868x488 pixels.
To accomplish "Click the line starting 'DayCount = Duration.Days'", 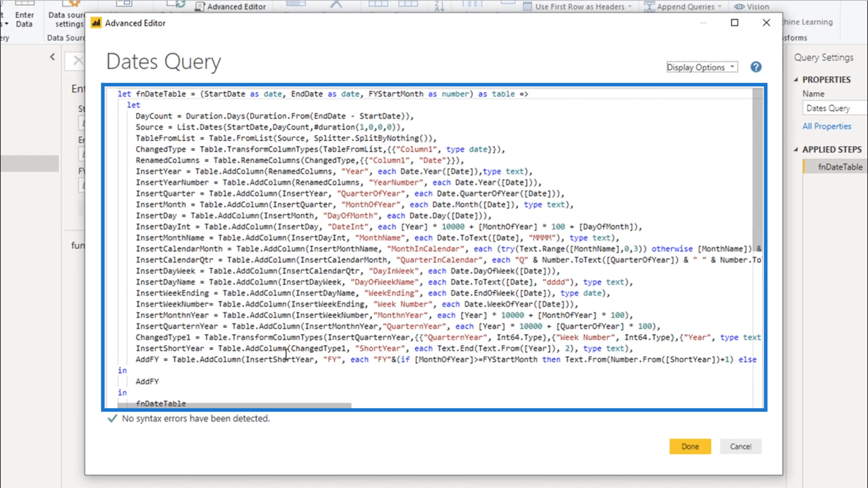I will click(275, 116).
